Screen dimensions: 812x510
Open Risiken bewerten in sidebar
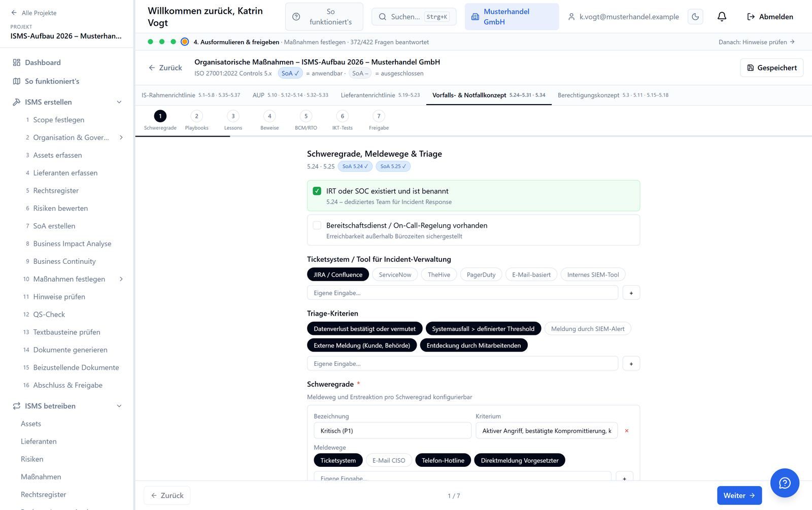point(60,209)
